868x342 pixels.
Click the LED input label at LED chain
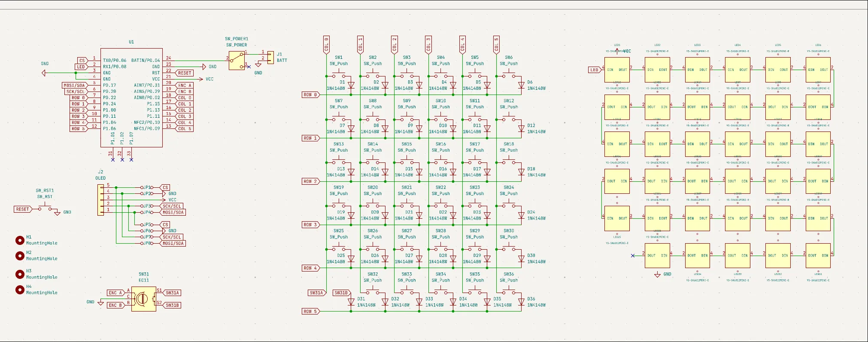click(594, 70)
